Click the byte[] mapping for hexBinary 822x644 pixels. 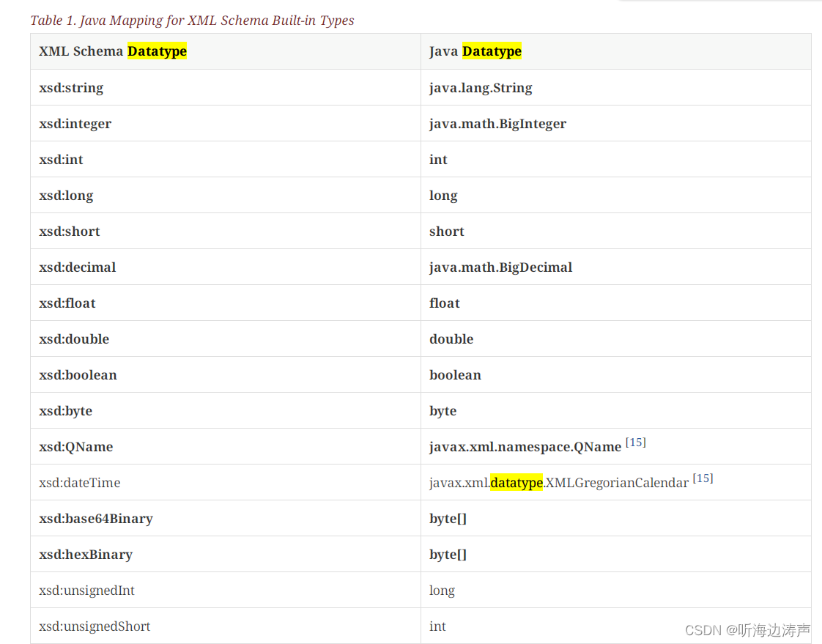coord(448,554)
